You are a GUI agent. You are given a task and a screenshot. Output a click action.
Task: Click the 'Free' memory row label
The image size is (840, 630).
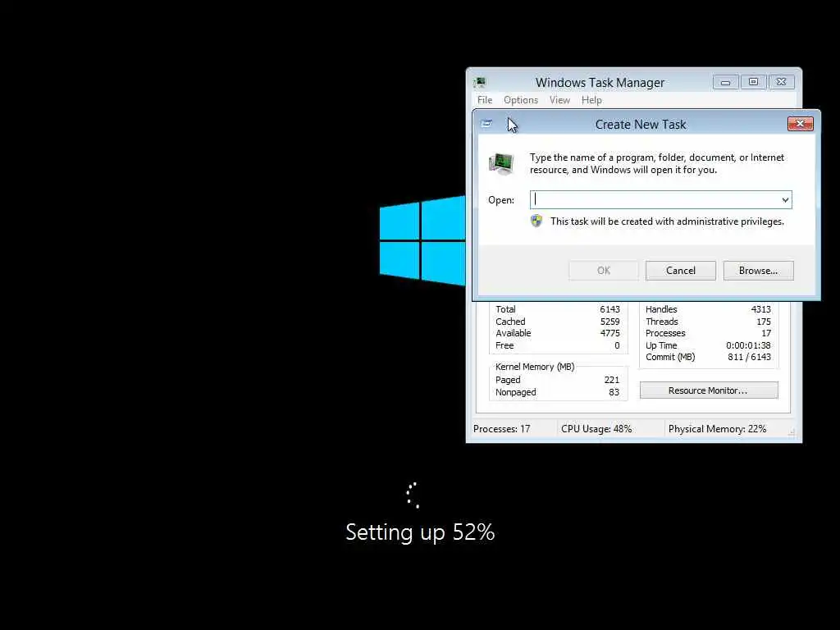504,345
